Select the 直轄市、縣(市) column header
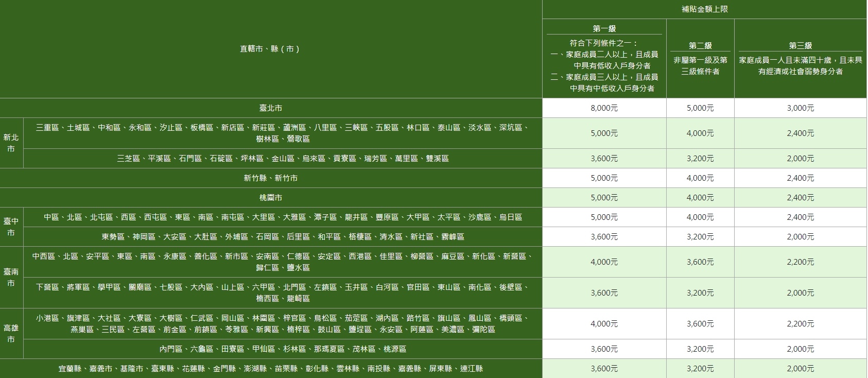Viewport: 868px width, 378px height. (x=270, y=49)
